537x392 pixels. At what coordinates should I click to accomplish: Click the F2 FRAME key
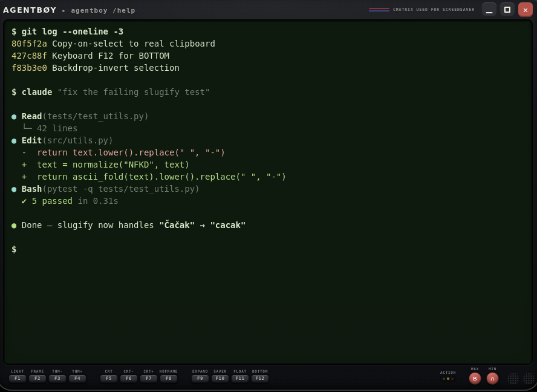tap(37, 378)
